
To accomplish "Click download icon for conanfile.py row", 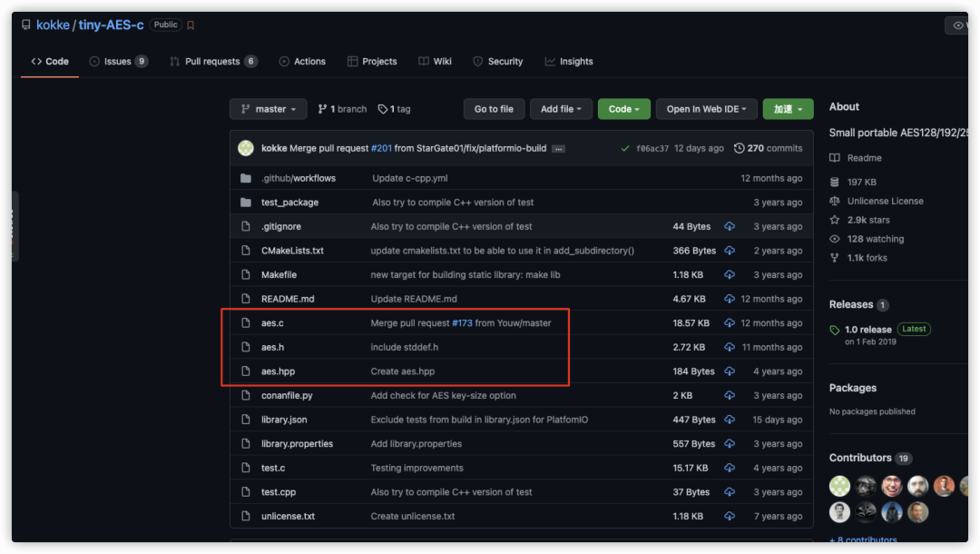I will (730, 396).
